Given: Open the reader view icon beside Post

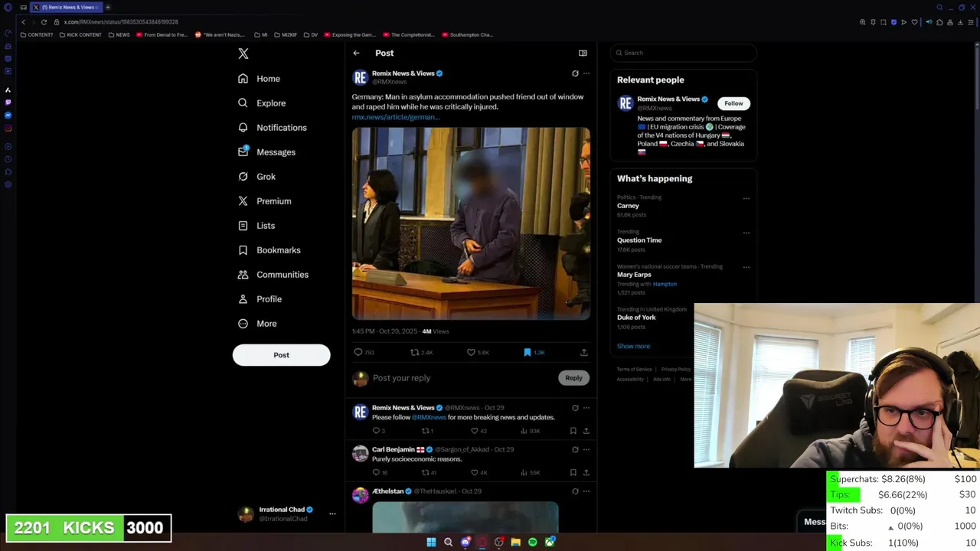Looking at the screenshot, I should click(583, 53).
